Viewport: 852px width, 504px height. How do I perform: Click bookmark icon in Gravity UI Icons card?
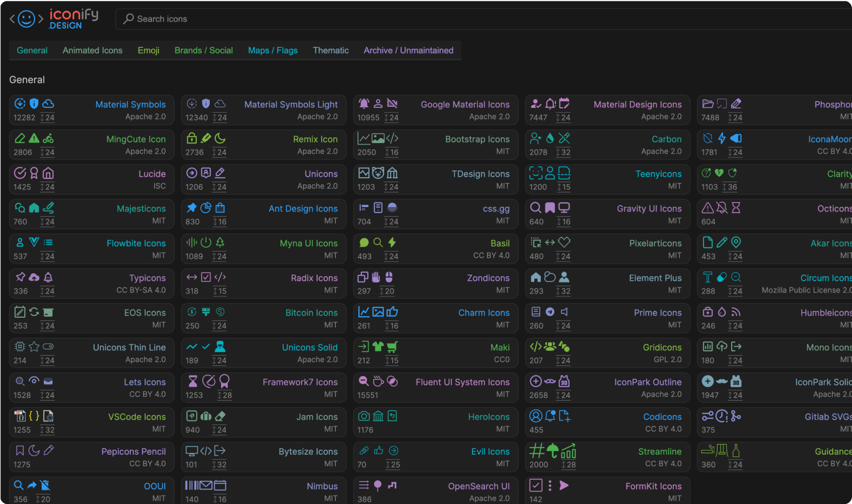550,208
